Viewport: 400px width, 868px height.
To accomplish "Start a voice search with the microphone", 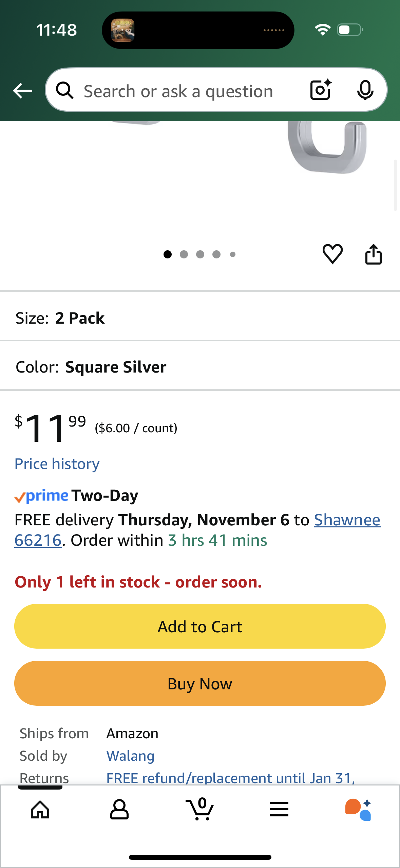I will tap(365, 90).
